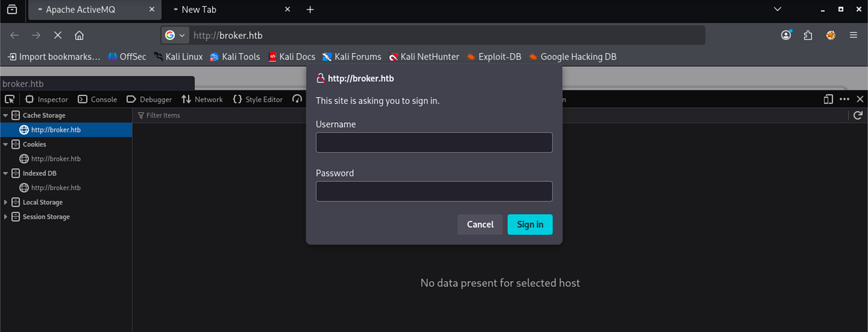This screenshot has width=868, height=332.
Task: Open the Exploit-DB bookmark
Action: (494, 56)
